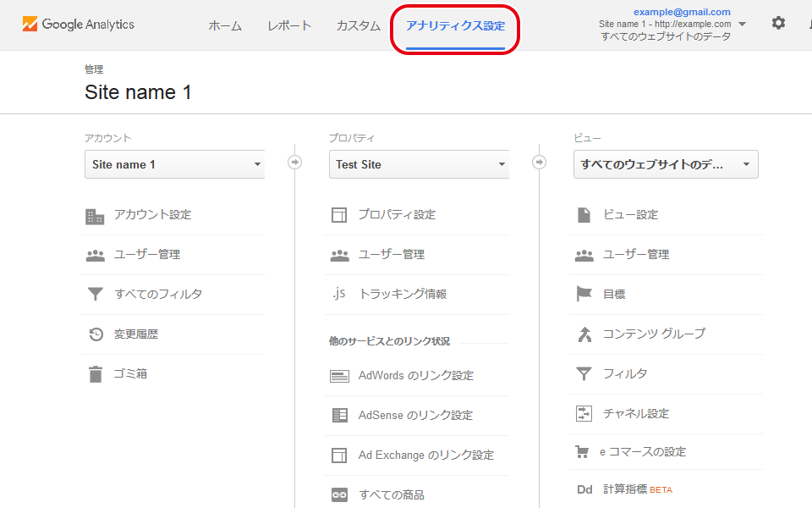The height and width of the screenshot is (508, 812).
Task: Open the Site name 1 account dropdown
Action: [x=174, y=164]
